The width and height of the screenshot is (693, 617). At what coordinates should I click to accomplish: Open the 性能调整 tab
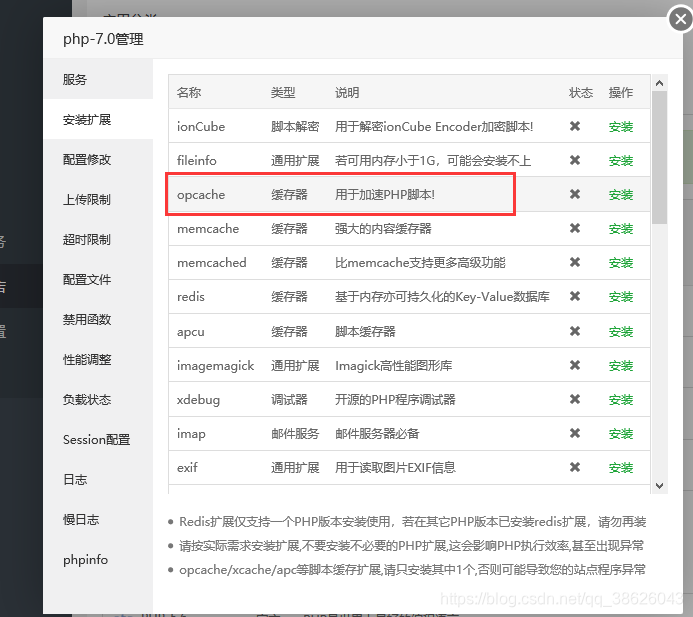(98, 360)
